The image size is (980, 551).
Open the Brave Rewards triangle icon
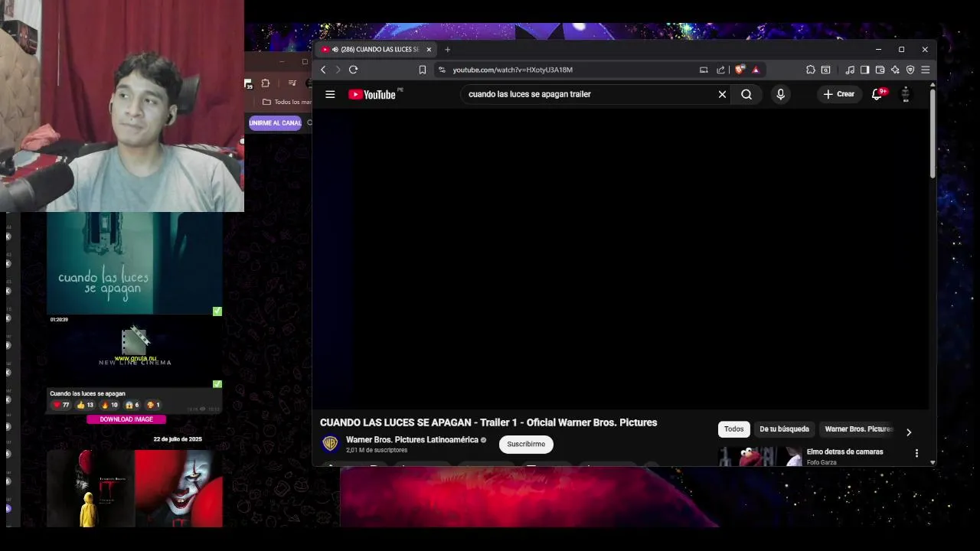click(x=756, y=70)
